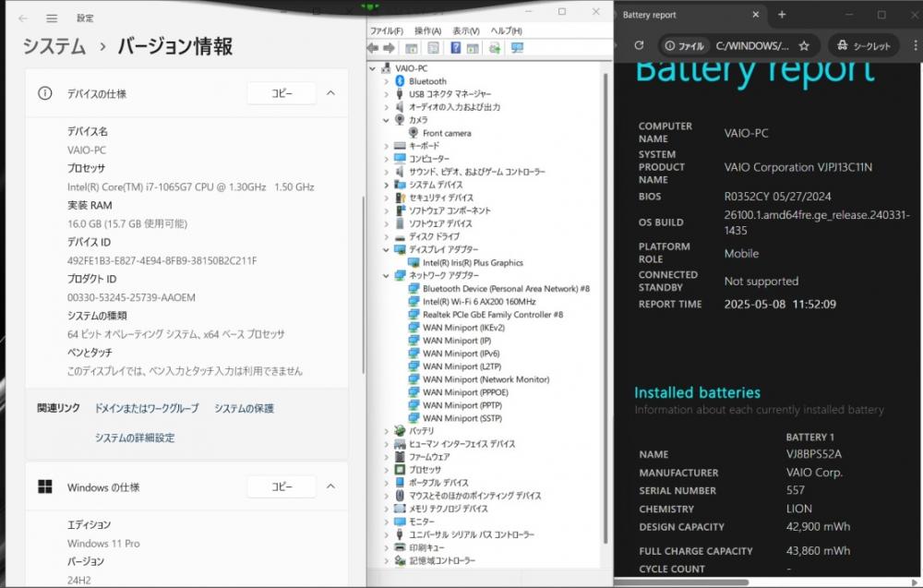Select the Intel Wi-Fi 6 AX200 adapter icon
The height and width of the screenshot is (588, 923).
[x=414, y=301]
